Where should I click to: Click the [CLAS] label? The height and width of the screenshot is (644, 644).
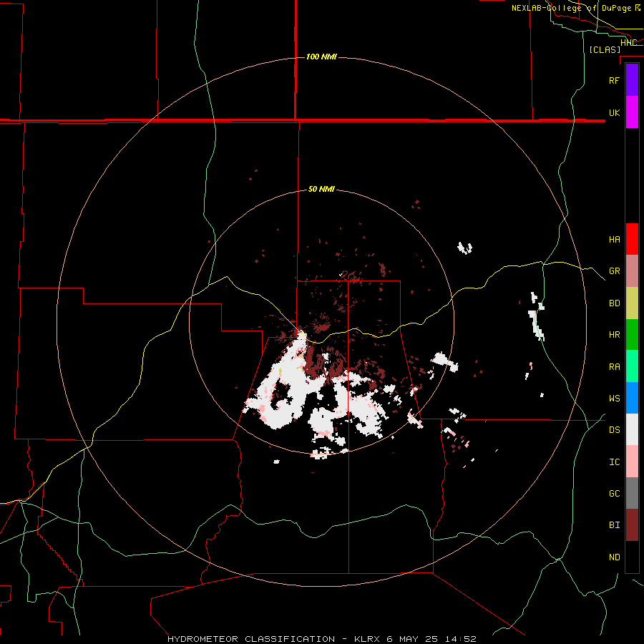point(605,49)
